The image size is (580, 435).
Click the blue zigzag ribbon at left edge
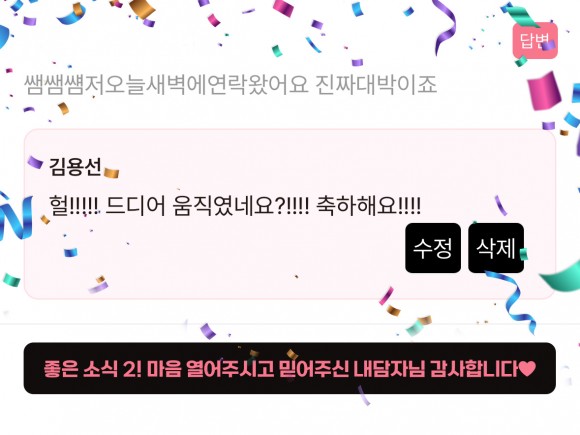[16, 216]
